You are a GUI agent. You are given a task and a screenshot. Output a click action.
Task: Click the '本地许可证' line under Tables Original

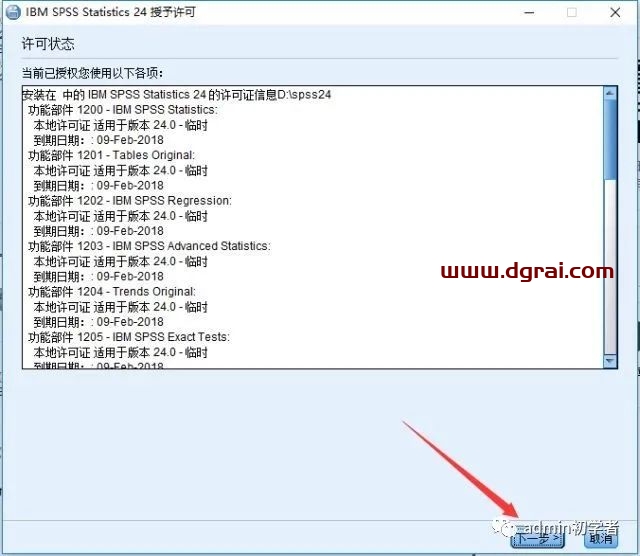(121, 170)
